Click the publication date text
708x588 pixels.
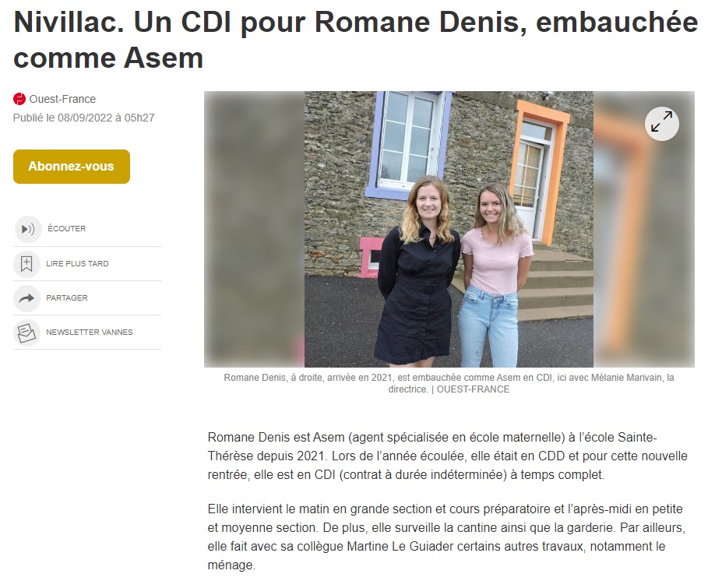point(84,118)
